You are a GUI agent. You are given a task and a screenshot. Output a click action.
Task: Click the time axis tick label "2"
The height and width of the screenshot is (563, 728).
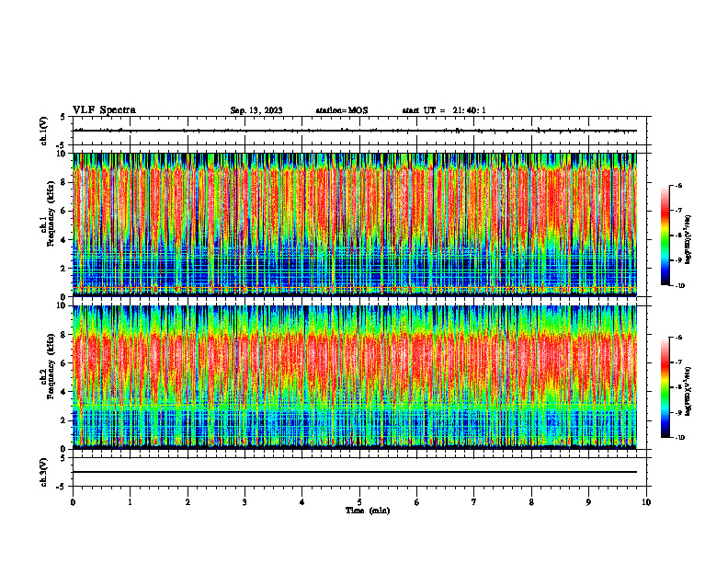188,502
